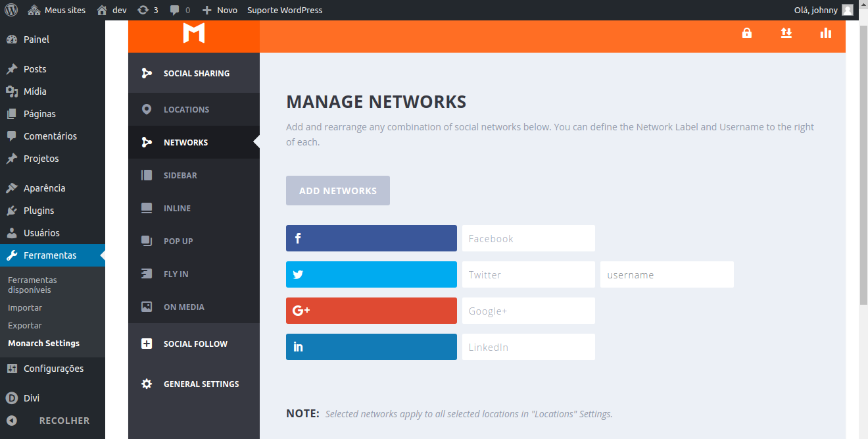Click the Twitter username input field
The width and height of the screenshot is (868, 439).
tap(667, 274)
